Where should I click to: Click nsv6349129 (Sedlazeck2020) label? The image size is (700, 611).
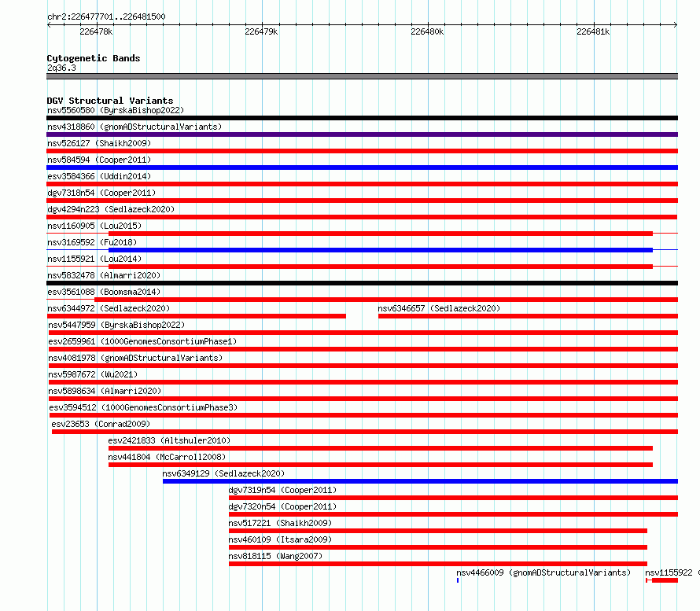[x=223, y=473]
